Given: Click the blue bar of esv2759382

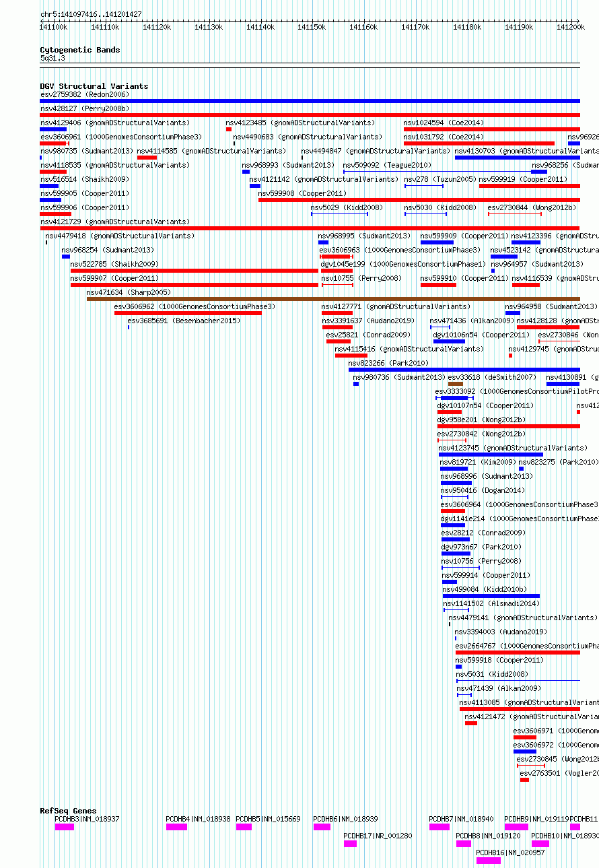Looking at the screenshot, I should 310,101.
